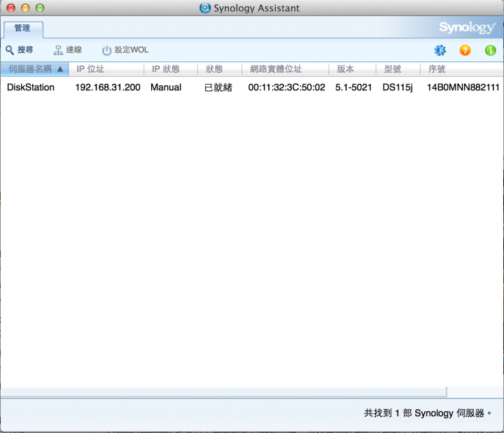Screen dimensions: 504x433
Task: Sort by the IP 位址 column header
Action: pyautogui.click(x=106, y=69)
